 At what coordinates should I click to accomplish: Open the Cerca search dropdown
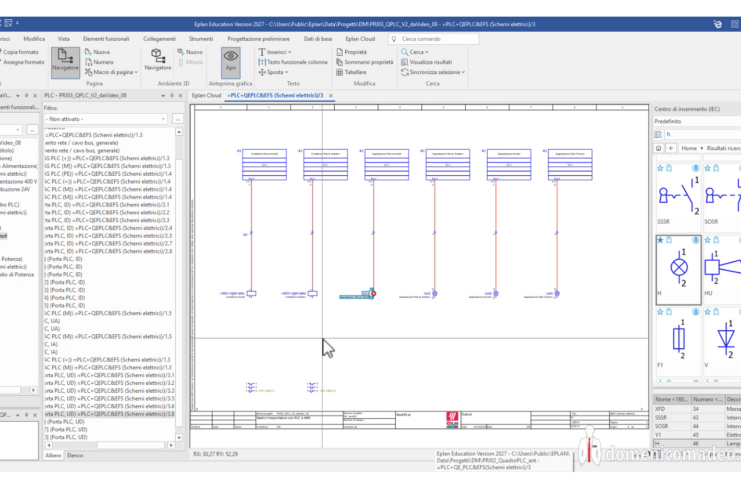click(414, 52)
